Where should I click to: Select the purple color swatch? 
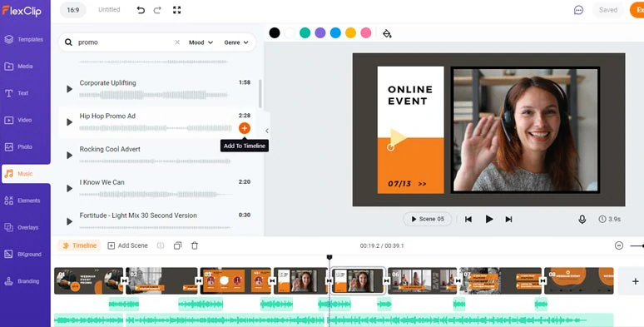(320, 32)
